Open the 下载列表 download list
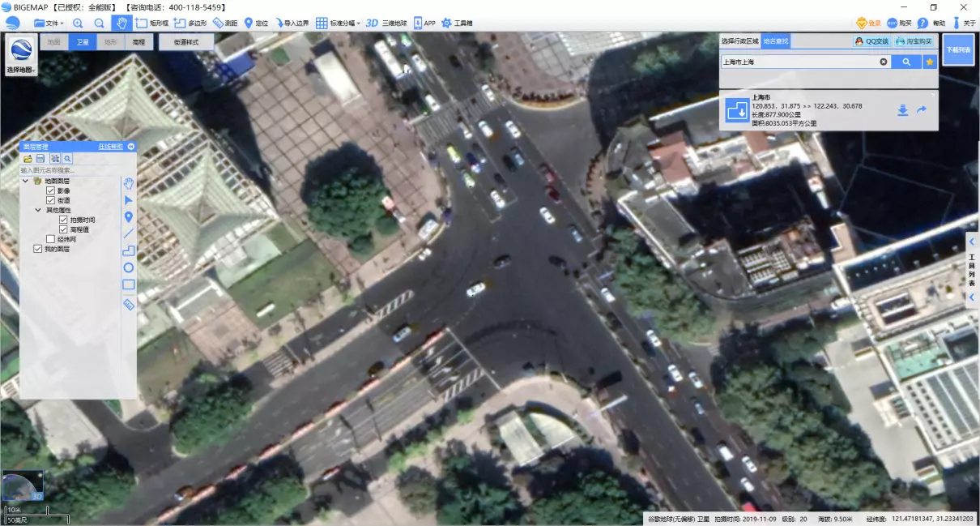 click(x=958, y=49)
